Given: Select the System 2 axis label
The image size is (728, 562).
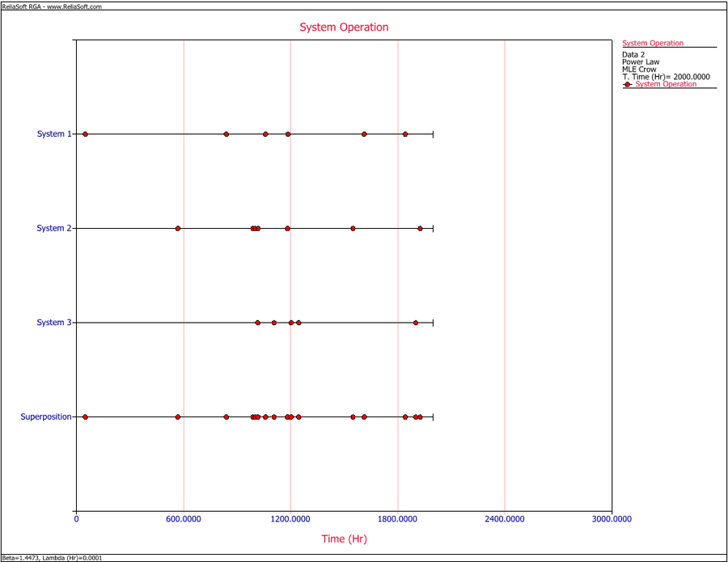Looking at the screenshot, I should [54, 228].
